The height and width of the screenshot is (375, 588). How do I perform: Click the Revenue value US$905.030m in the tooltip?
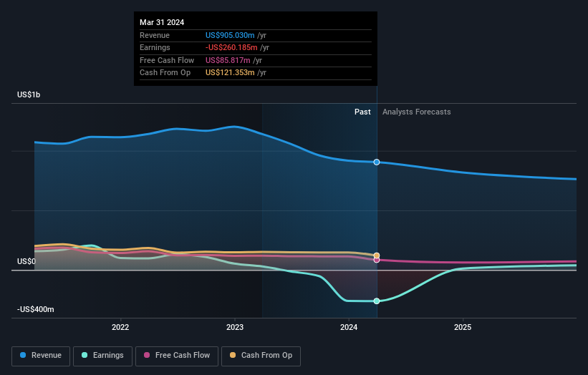(x=230, y=35)
